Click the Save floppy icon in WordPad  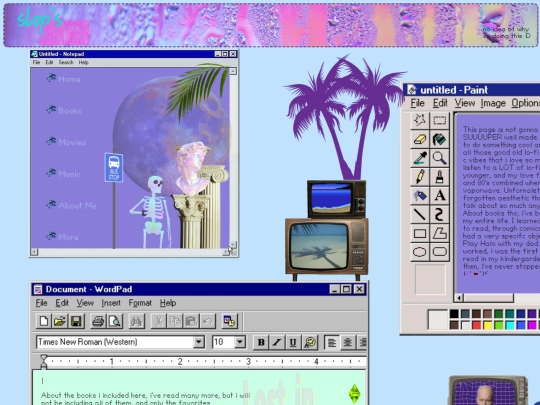click(x=76, y=321)
